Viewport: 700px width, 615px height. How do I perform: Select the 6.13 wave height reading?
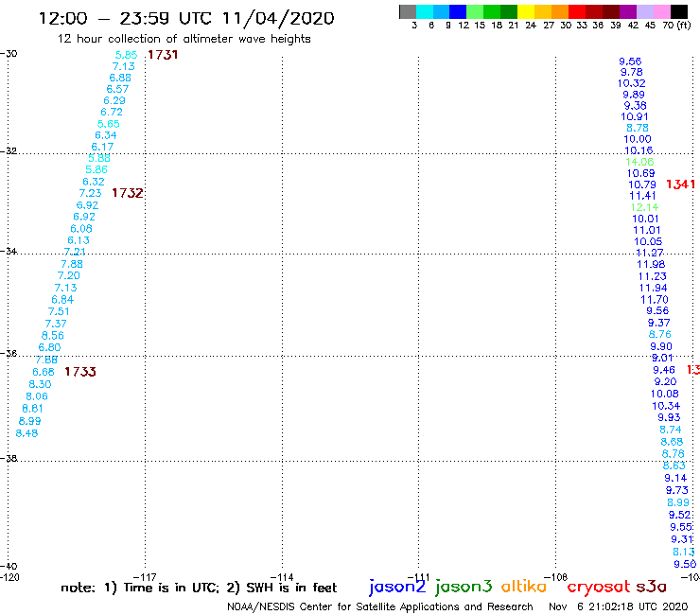pyautogui.click(x=79, y=240)
